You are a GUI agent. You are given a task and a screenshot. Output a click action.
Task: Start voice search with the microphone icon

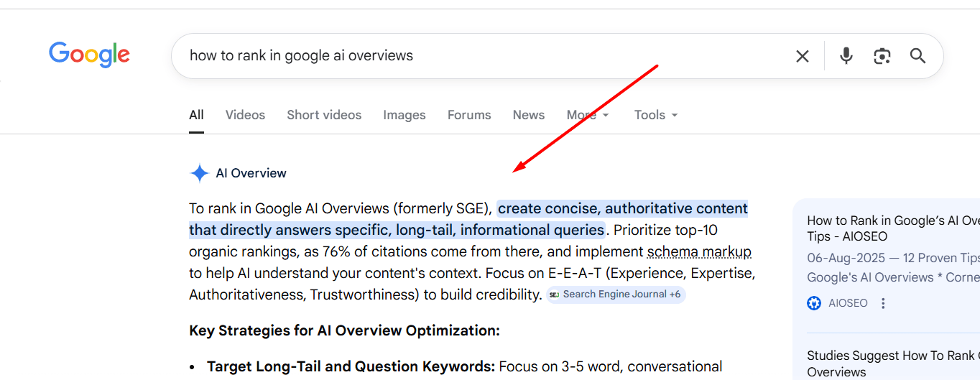point(846,55)
